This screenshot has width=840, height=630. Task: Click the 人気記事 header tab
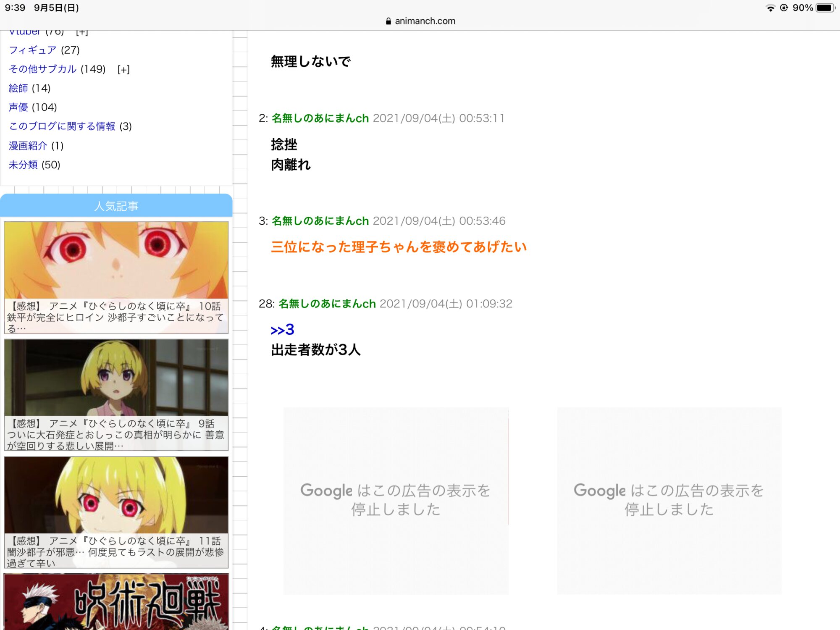point(116,206)
